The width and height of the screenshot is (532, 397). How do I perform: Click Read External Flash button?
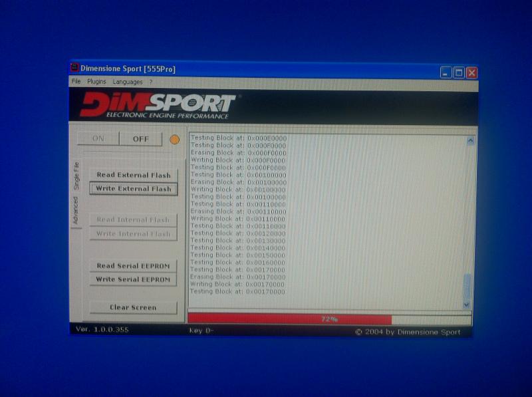[x=134, y=175]
